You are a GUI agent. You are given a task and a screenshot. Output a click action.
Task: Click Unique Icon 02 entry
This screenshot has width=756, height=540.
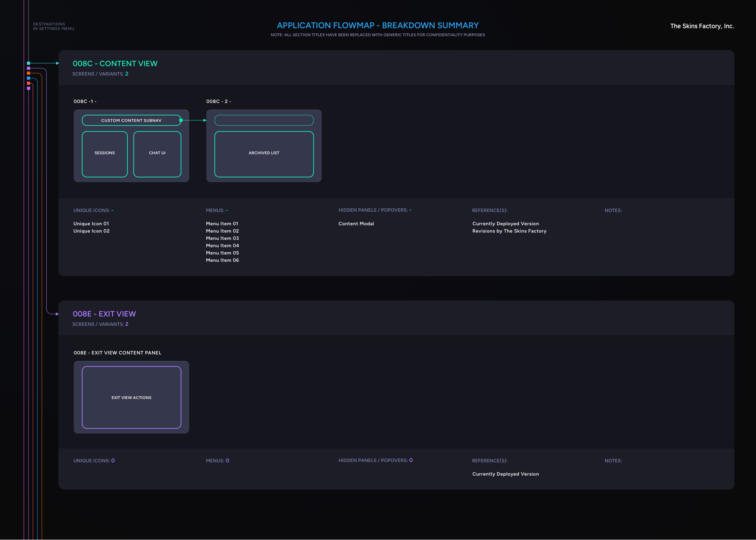click(91, 231)
